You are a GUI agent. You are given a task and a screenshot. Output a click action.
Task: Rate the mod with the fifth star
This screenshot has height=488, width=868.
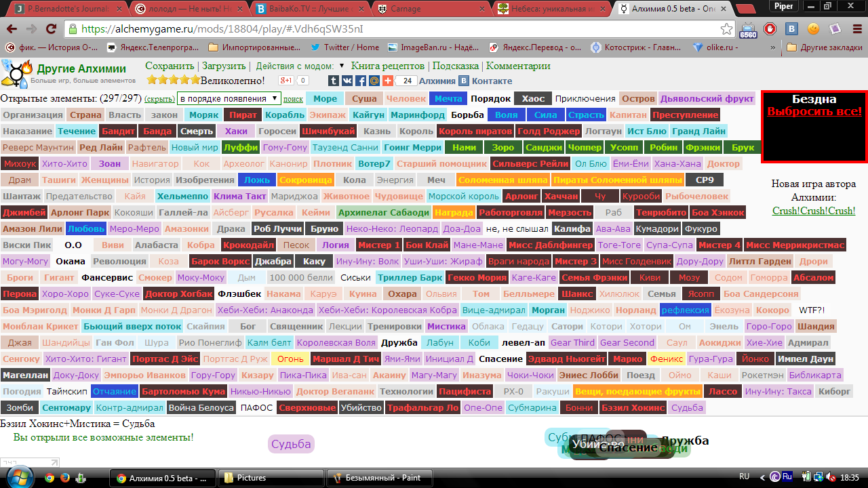pyautogui.click(x=195, y=80)
